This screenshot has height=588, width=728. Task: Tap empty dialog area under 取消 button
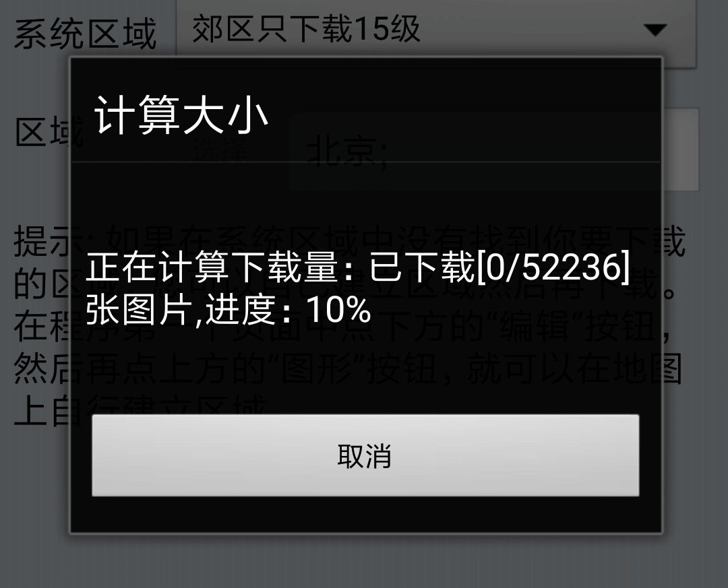pos(365,514)
